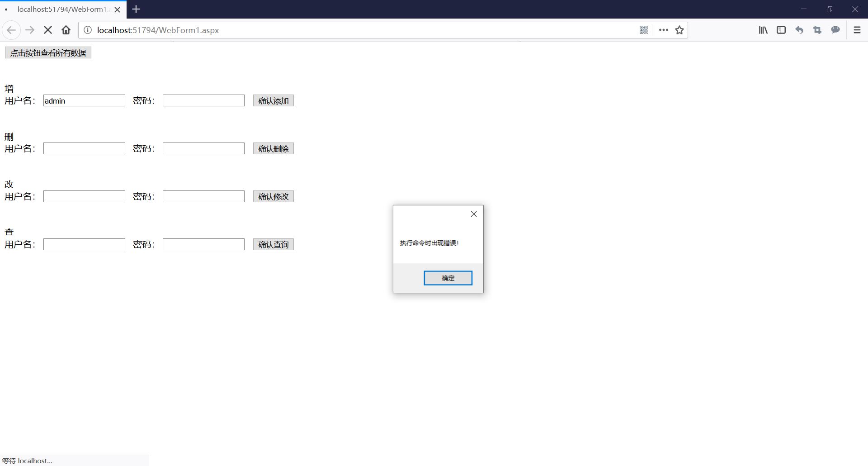This screenshot has width=868, height=466.
Task: Go forward with the forward arrow
Action: (30, 30)
